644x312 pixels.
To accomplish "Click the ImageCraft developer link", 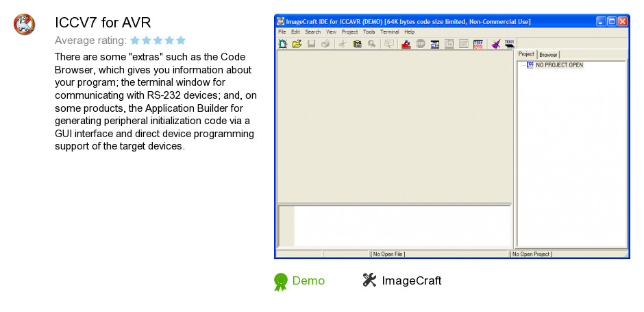I will (x=412, y=280).
